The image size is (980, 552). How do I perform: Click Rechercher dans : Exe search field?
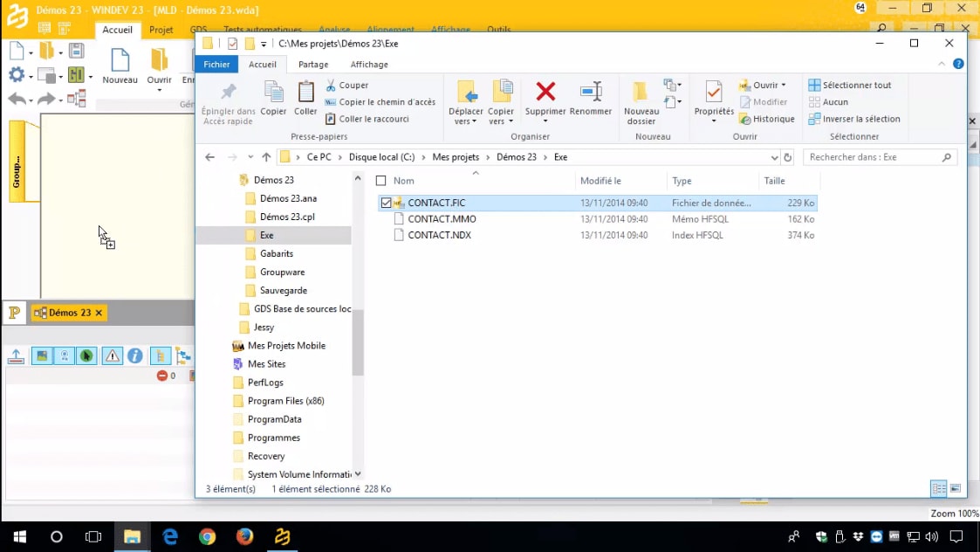880,157
